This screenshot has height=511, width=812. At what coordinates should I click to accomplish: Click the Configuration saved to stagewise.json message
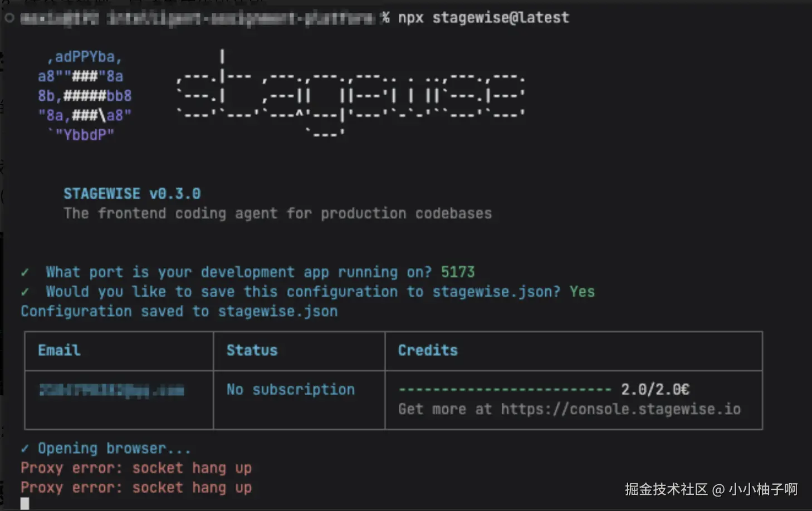pos(179,311)
